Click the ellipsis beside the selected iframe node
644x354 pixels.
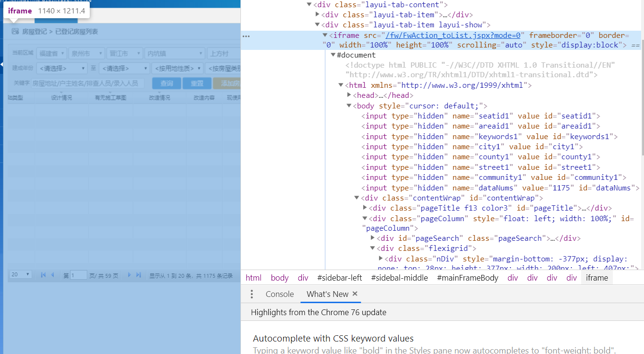pyautogui.click(x=246, y=36)
